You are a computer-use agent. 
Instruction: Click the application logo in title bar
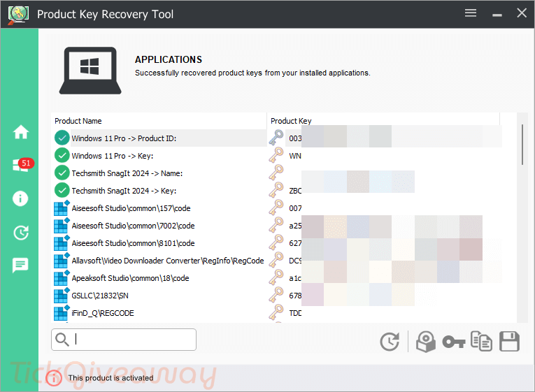coord(18,14)
